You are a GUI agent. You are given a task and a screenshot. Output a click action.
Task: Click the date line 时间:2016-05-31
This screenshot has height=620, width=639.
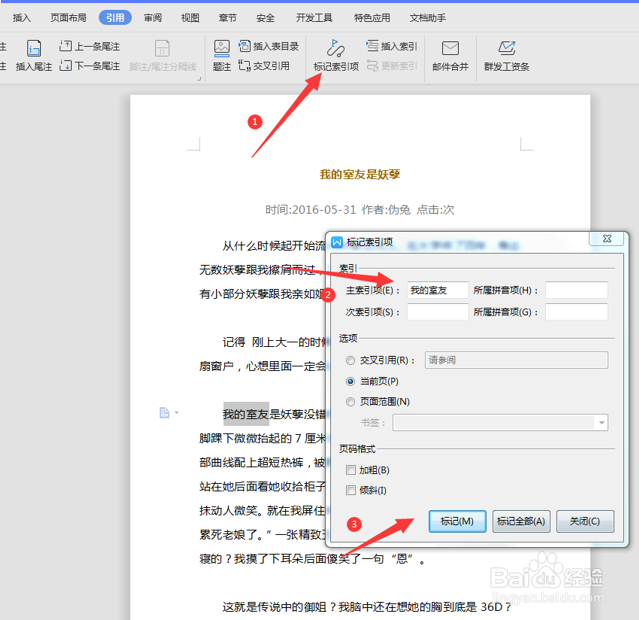[311, 210]
